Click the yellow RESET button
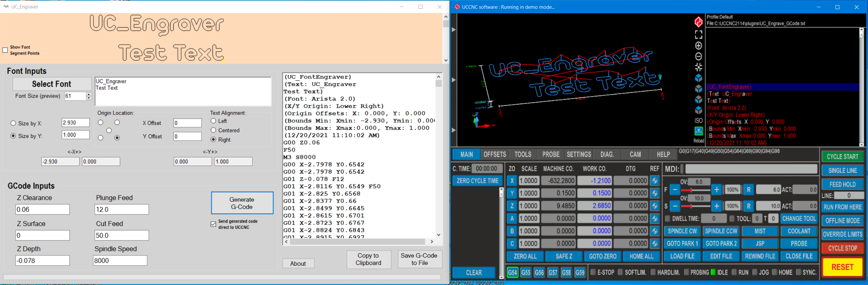Screen dimensions: 868x285 842,267
